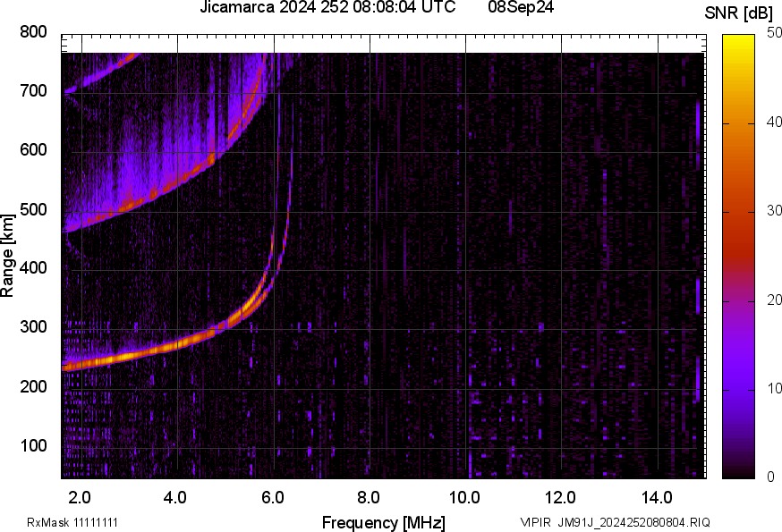Click the 2.0 frequency tick label
This screenshot has height=532, width=782.
pos(79,496)
